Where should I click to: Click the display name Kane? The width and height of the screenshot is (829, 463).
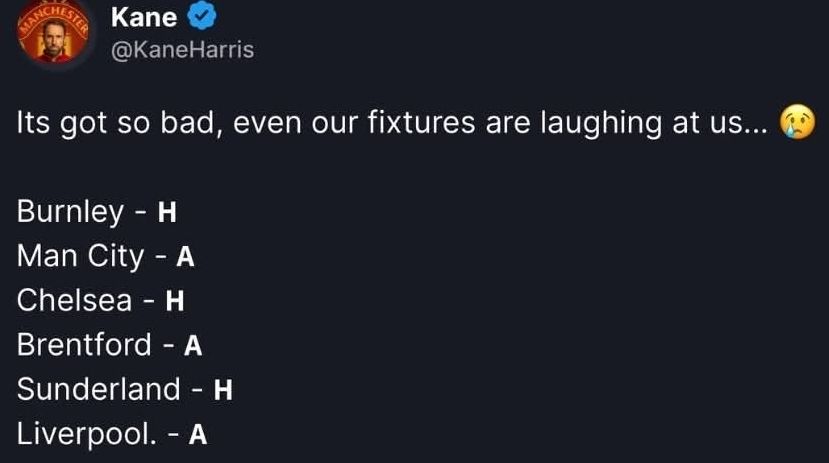[144, 16]
